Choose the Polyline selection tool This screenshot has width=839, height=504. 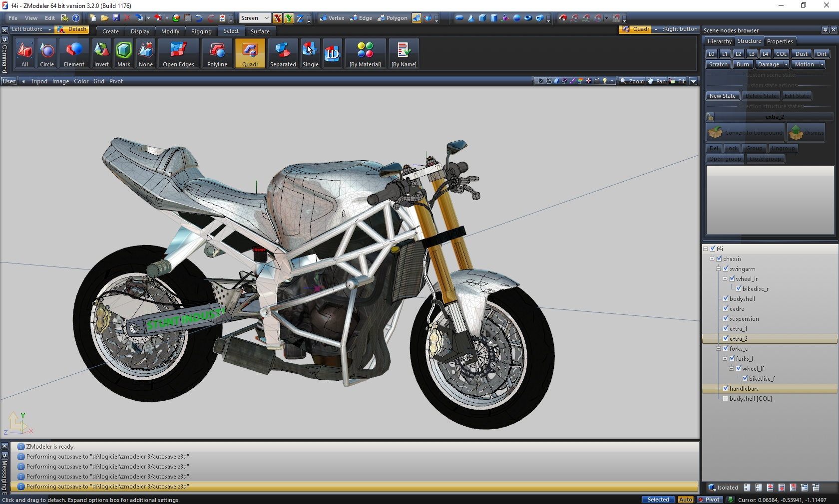pos(217,53)
